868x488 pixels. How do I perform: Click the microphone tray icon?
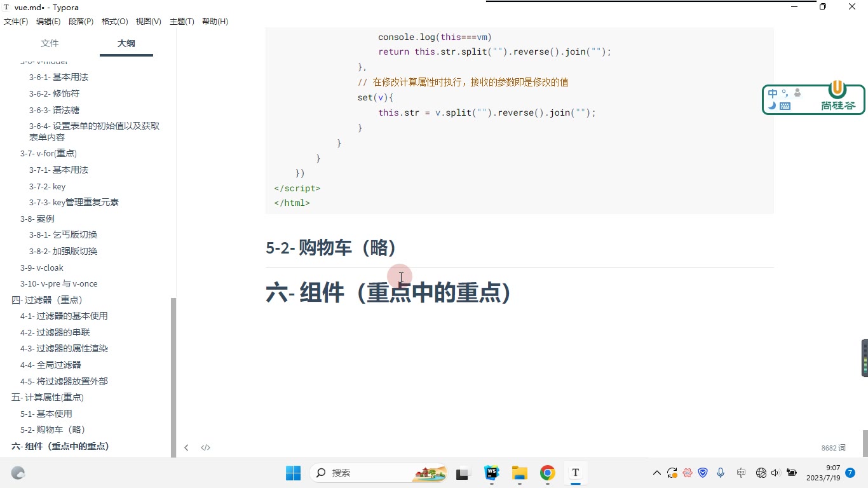(721, 473)
